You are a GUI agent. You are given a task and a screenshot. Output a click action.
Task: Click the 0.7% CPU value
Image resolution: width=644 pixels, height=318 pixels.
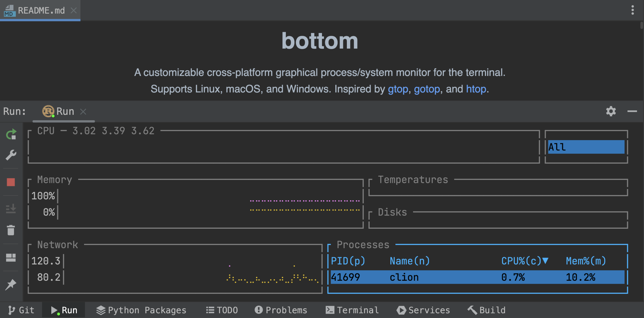[x=513, y=277]
